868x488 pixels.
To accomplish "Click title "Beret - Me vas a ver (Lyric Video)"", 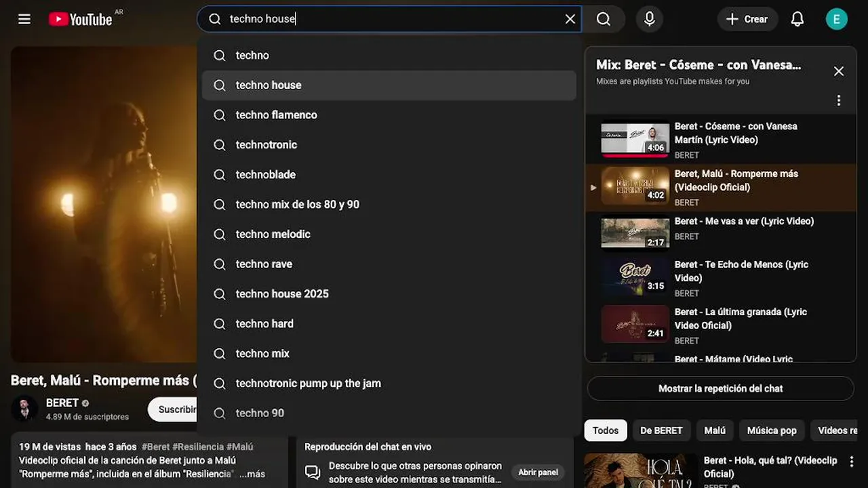I will (744, 221).
